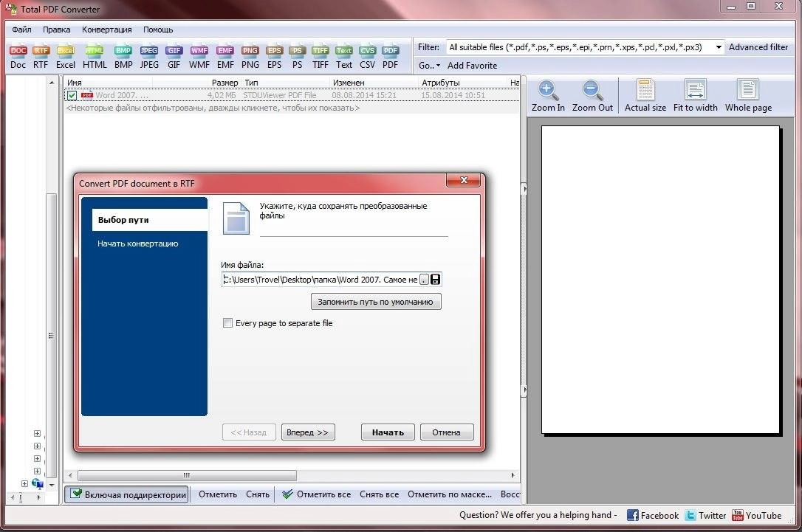Click Запомнить путь по умолчанию button
The height and width of the screenshot is (532, 802).
(x=376, y=302)
